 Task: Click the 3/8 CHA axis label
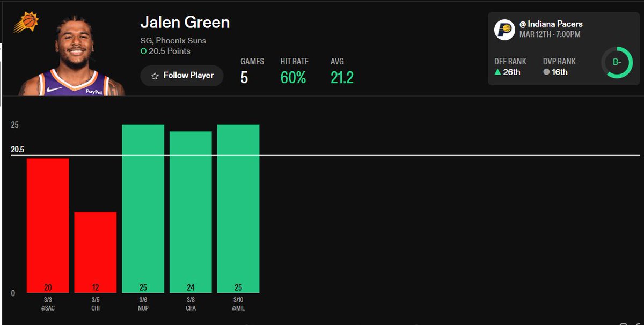[x=191, y=304]
